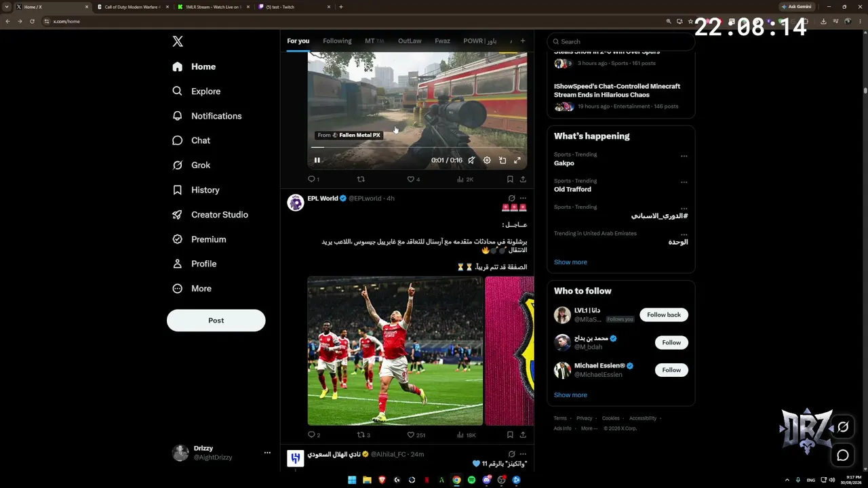The image size is (868, 488).
Task: Toggle picture-in-picture for the video
Action: click(502, 161)
